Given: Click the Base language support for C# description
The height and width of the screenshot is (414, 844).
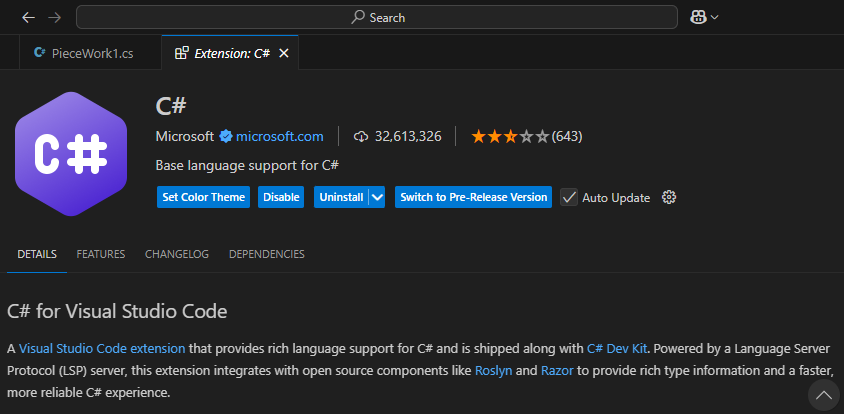Looking at the screenshot, I should pyautogui.click(x=247, y=165).
